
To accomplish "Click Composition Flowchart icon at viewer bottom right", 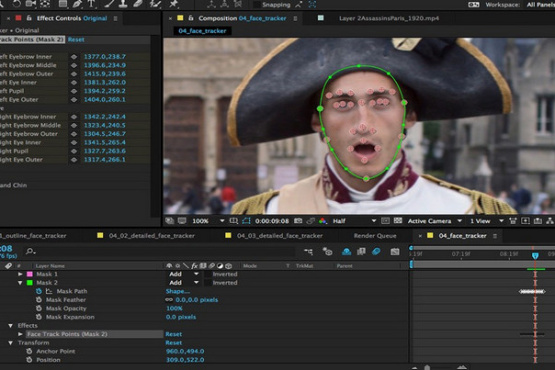I will click(550, 221).
